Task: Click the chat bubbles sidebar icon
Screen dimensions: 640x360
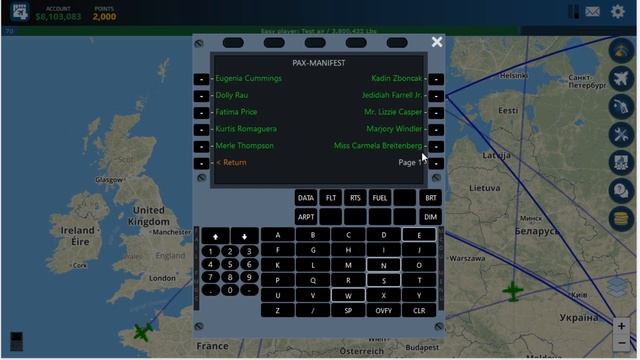Action: pyautogui.click(x=621, y=191)
